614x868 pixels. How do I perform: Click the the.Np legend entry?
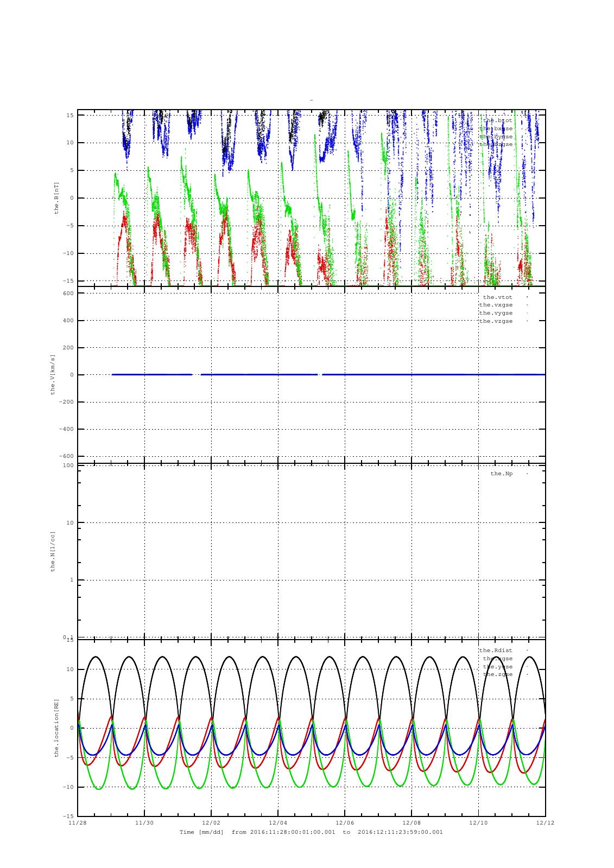pyautogui.click(x=502, y=474)
